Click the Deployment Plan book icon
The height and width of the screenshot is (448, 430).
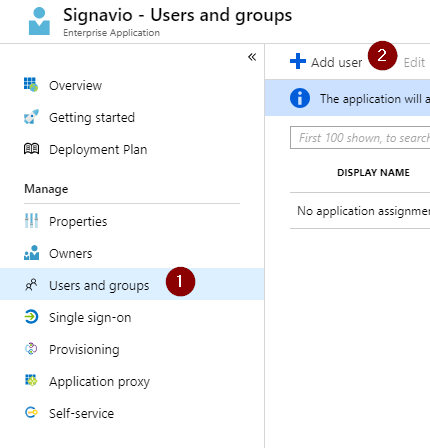pyautogui.click(x=31, y=149)
